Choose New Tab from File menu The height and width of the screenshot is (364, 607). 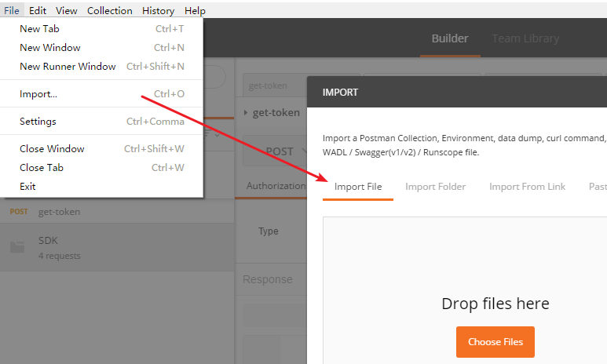[x=102, y=29]
